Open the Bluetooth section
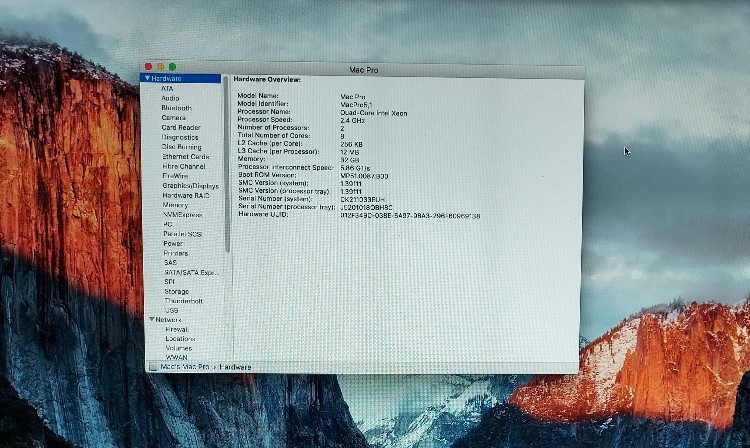This screenshot has height=448, width=750. (x=176, y=108)
